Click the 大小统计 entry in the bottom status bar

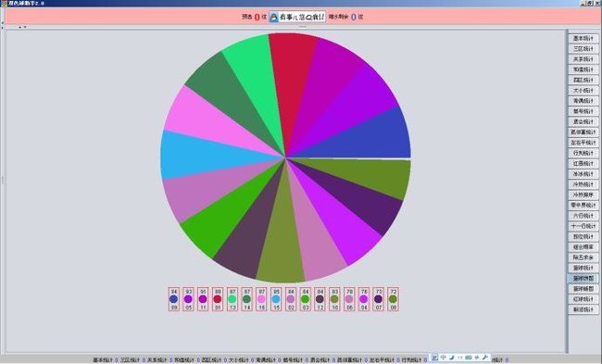[239, 360]
